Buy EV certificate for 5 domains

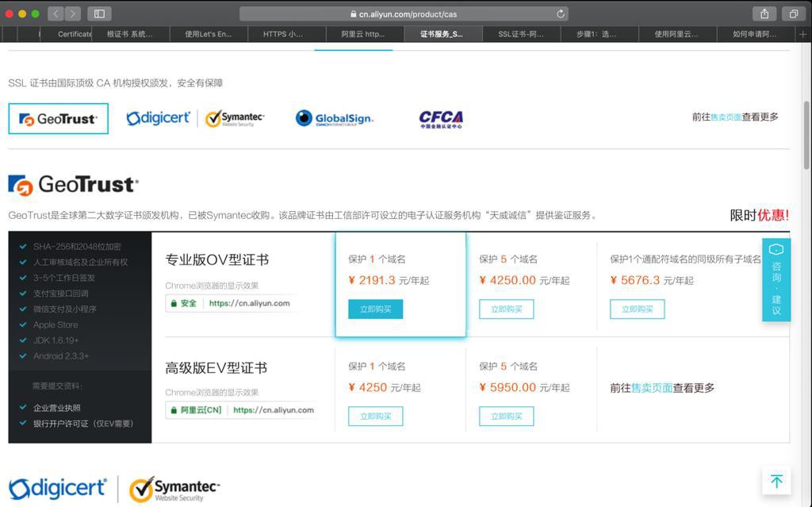507,416
